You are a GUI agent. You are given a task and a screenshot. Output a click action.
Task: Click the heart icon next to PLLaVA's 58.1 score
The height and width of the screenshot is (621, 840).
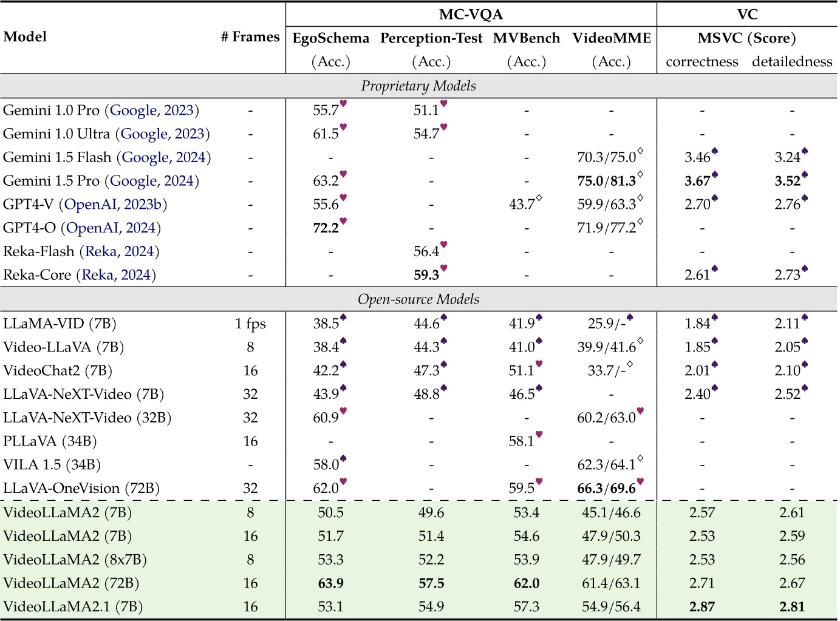tap(539, 433)
